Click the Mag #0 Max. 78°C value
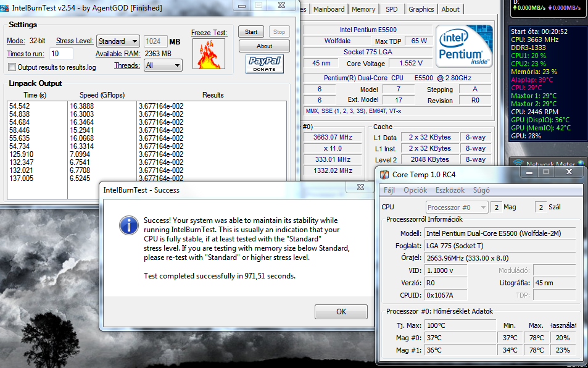The height and width of the screenshot is (368, 588). (x=536, y=338)
